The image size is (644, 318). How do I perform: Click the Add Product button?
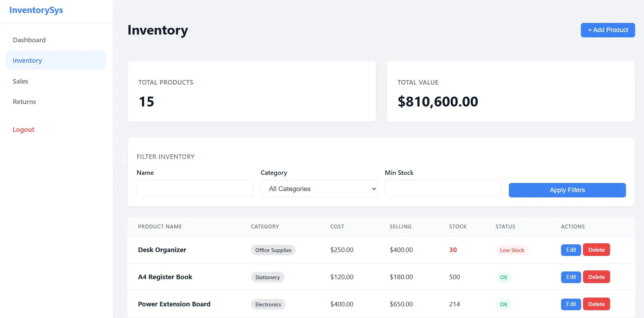coord(608,30)
